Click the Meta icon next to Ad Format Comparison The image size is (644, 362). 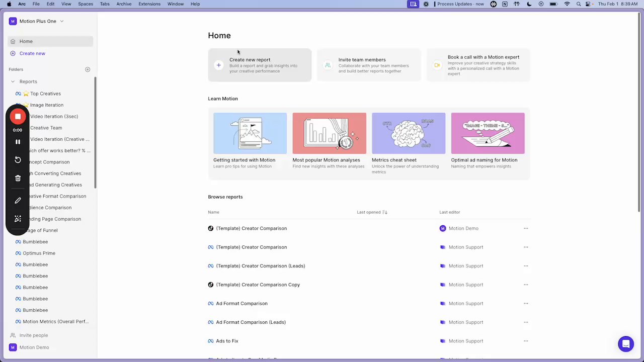point(211,304)
